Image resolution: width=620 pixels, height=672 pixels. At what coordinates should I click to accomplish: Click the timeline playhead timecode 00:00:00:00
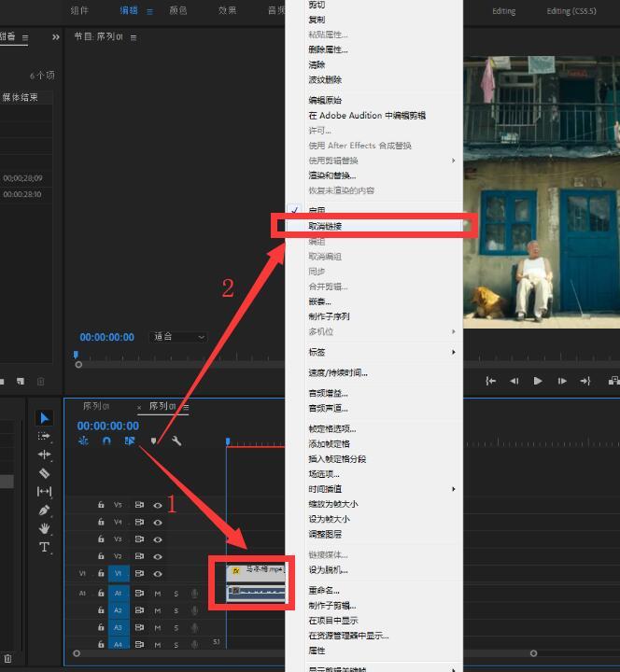(108, 426)
